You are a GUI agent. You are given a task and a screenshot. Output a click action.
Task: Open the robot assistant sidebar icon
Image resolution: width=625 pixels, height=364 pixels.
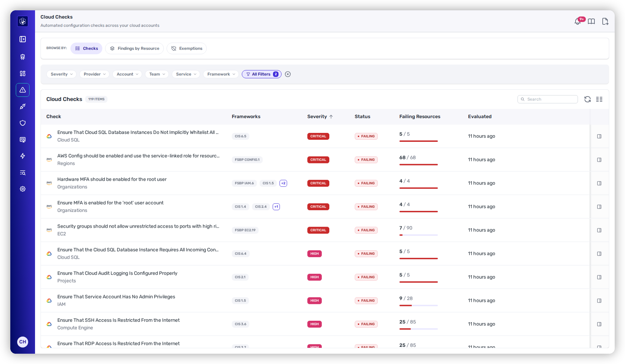point(23,57)
